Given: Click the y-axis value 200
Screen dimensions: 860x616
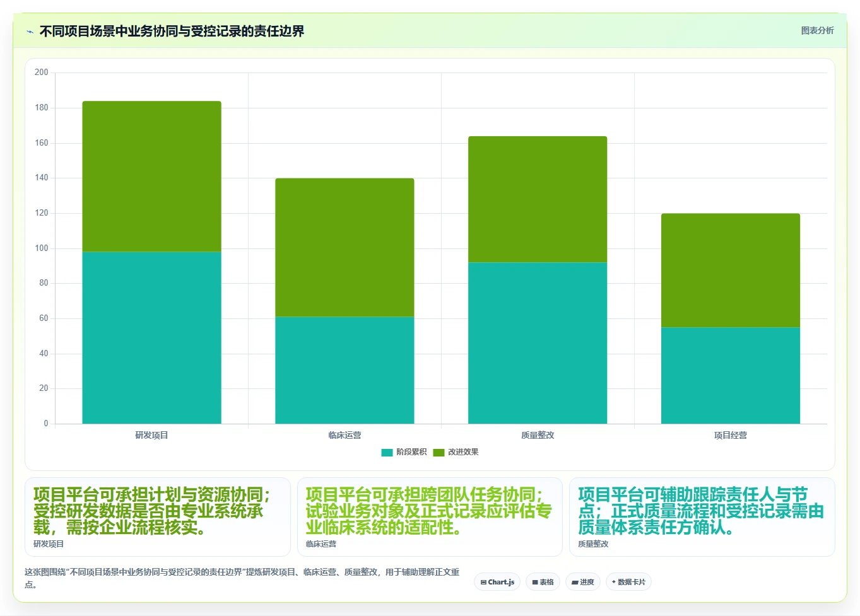Looking at the screenshot, I should coord(42,73).
